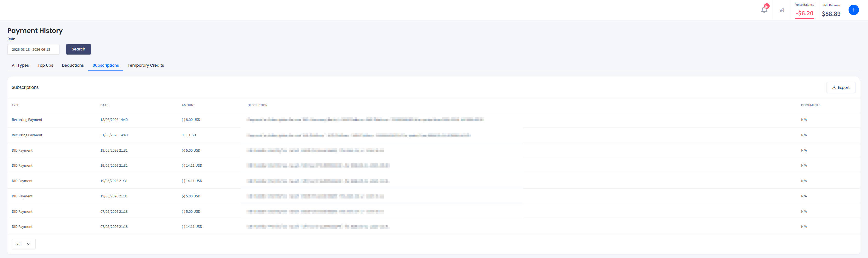Click the DATE column header

(x=104, y=105)
